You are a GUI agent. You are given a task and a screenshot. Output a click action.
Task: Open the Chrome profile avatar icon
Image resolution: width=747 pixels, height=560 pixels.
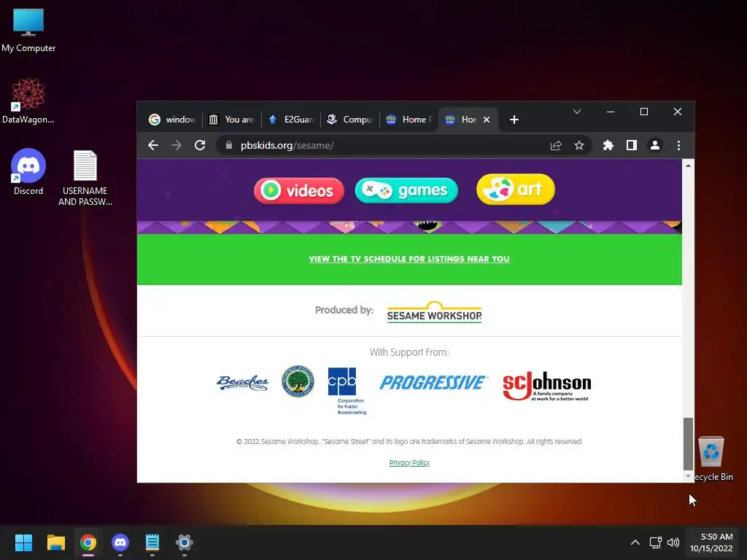pyautogui.click(x=655, y=145)
